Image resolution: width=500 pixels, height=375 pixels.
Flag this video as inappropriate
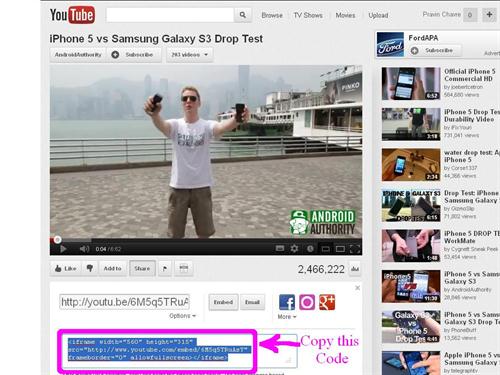click(165, 268)
